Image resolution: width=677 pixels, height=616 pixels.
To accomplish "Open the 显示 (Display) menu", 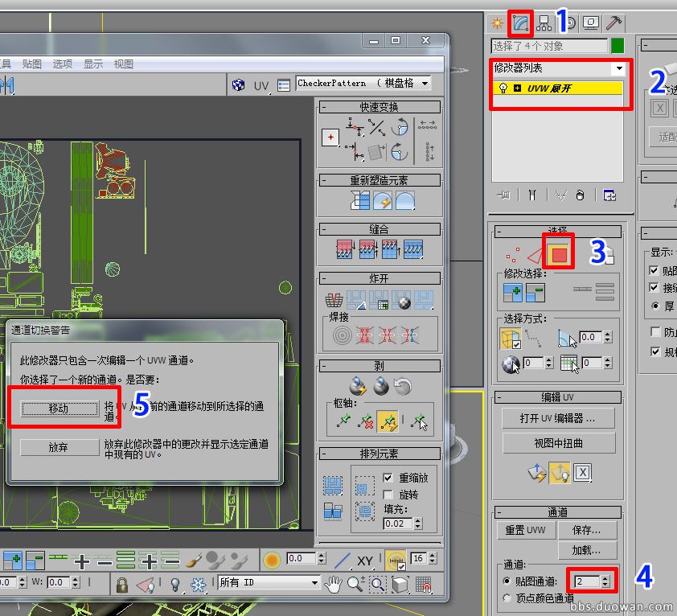I will point(93,64).
